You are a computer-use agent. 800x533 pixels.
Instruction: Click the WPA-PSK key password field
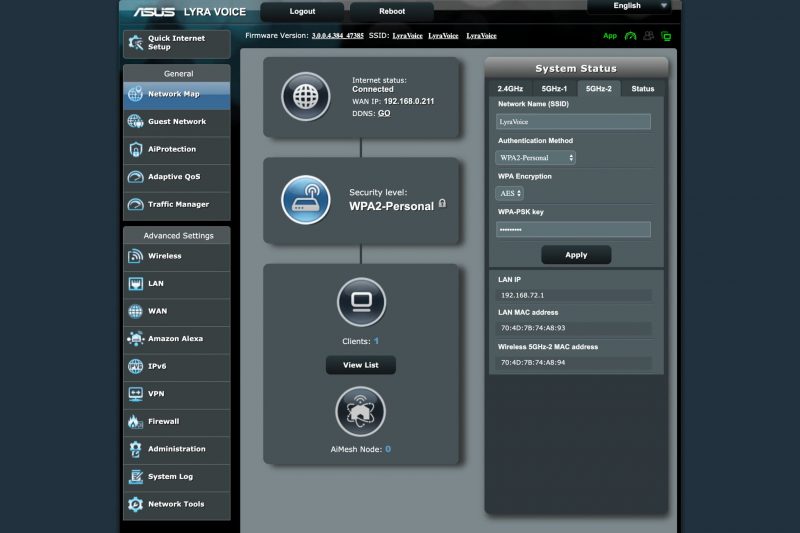573,230
